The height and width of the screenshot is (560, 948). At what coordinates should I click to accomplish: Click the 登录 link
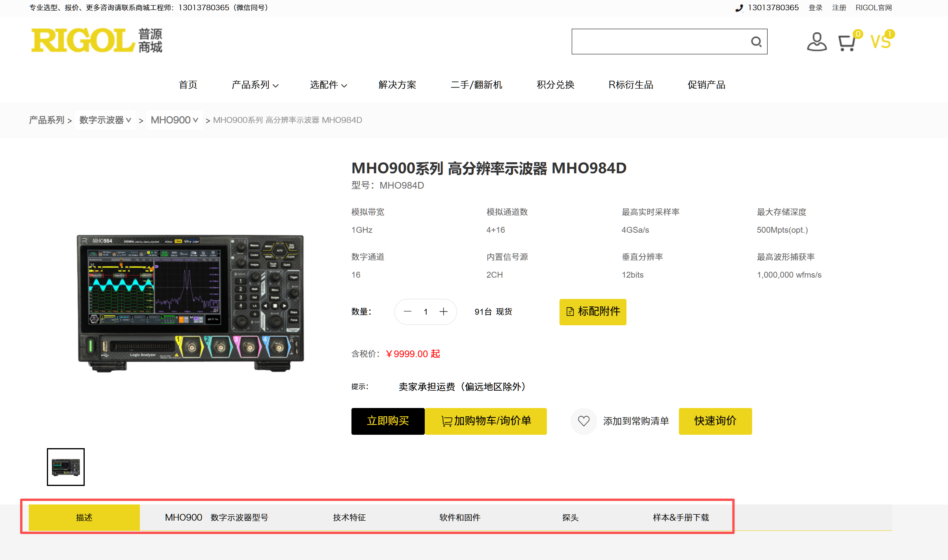point(815,8)
